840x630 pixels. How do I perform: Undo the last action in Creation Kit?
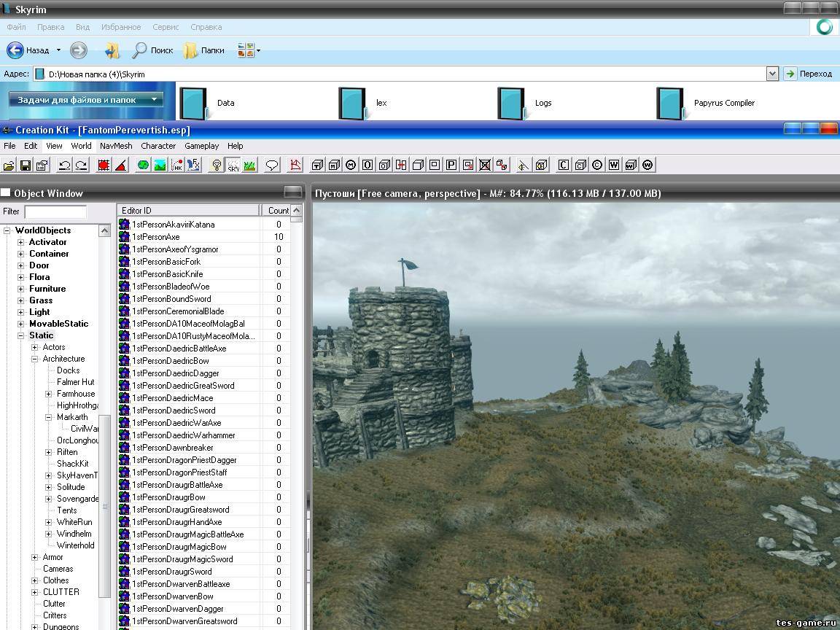click(x=64, y=166)
